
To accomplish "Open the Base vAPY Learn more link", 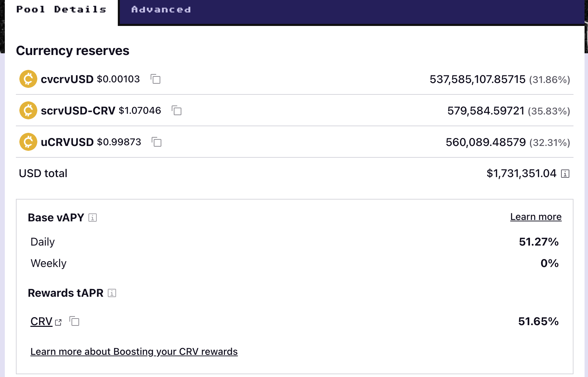I will tap(535, 217).
